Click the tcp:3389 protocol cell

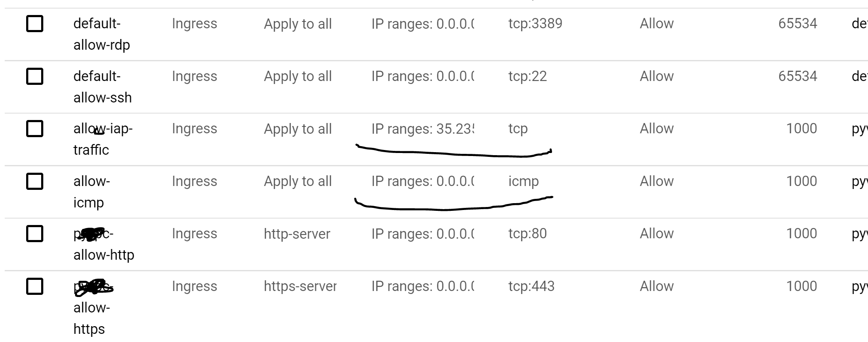[535, 24]
